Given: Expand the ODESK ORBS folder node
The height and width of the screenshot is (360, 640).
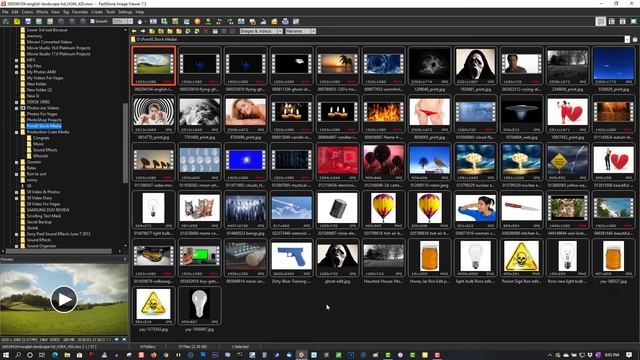Looking at the screenshot, I should pos(17,102).
